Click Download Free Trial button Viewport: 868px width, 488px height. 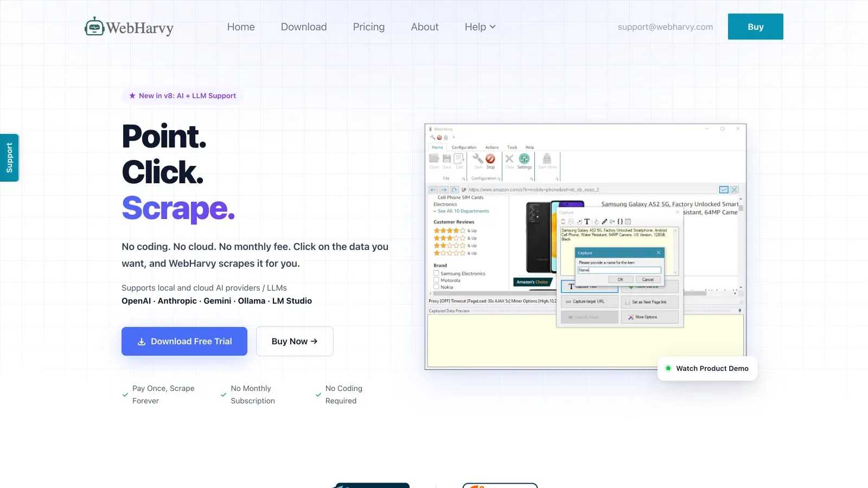tap(184, 341)
